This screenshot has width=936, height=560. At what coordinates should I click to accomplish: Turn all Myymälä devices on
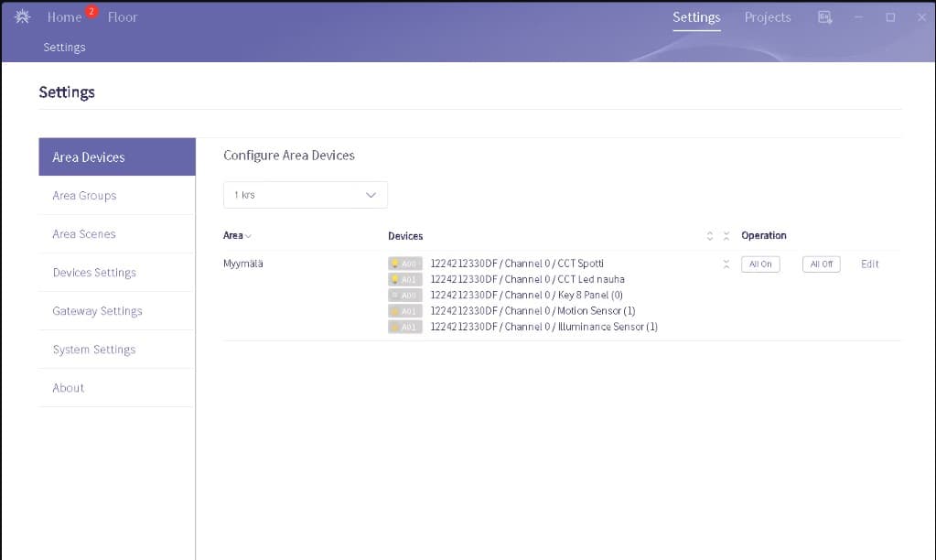pyautogui.click(x=759, y=264)
